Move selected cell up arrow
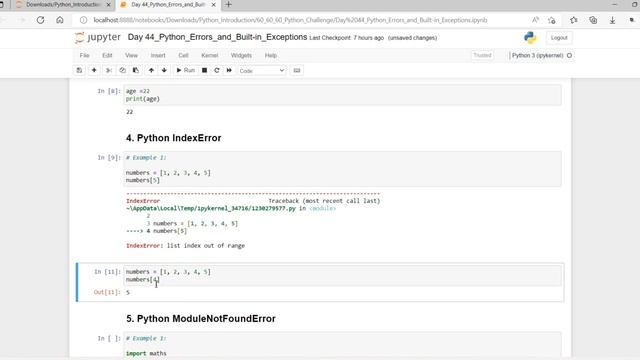This screenshot has width=640, height=360. [x=151, y=70]
